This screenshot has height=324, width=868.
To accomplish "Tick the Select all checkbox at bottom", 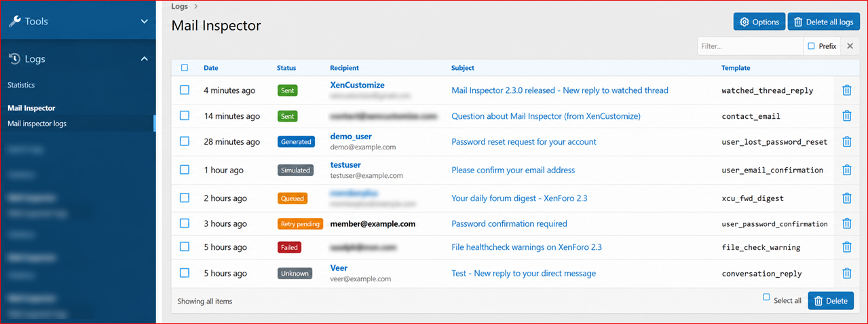I will [x=766, y=298].
